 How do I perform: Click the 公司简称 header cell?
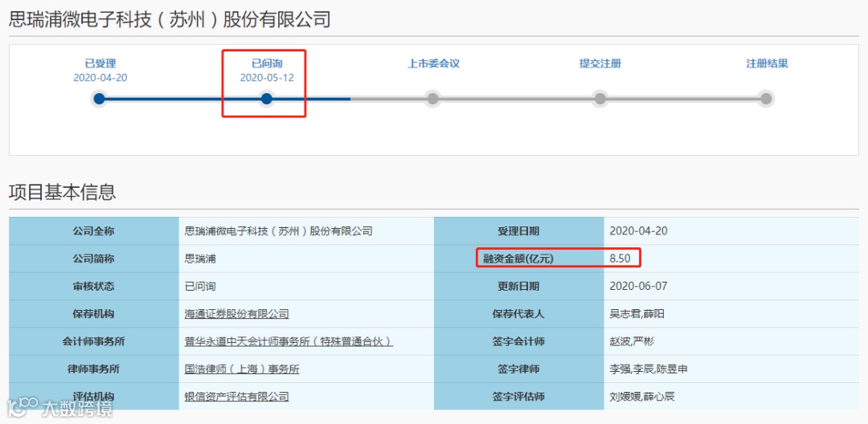(93, 259)
